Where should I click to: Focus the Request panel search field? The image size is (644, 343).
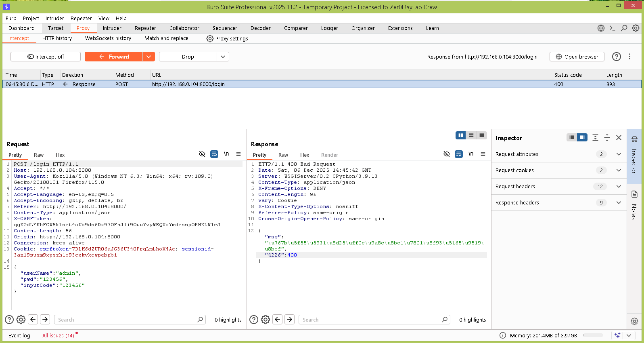(x=130, y=320)
